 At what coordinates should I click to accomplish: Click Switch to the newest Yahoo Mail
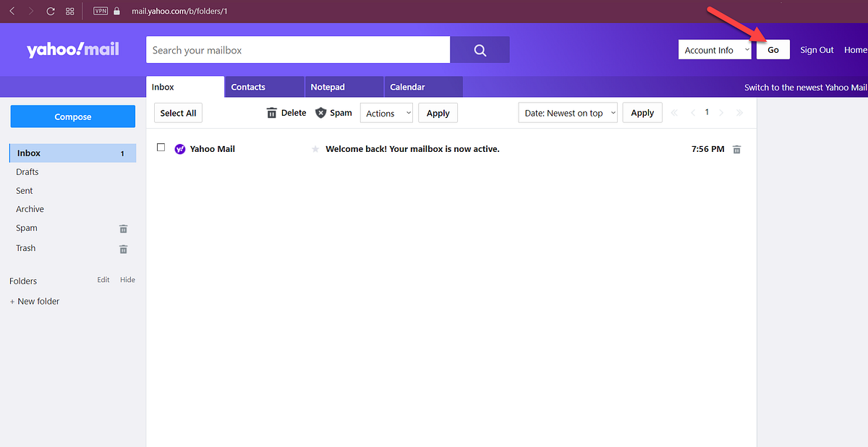coord(806,88)
